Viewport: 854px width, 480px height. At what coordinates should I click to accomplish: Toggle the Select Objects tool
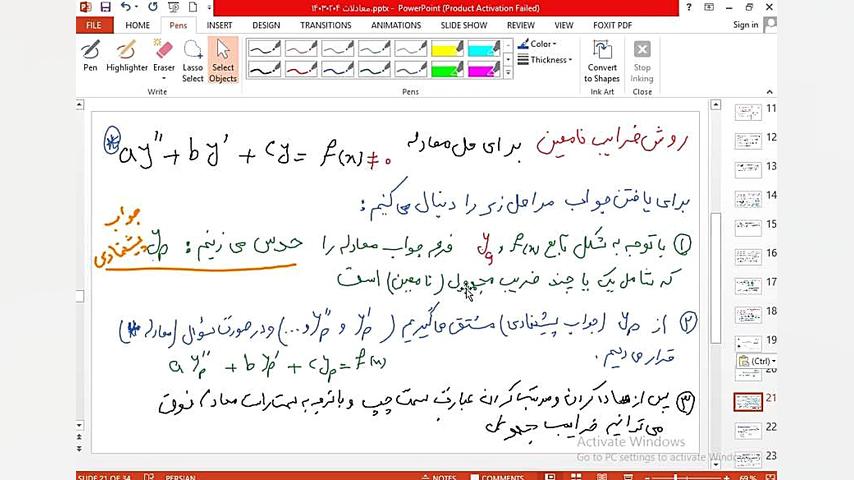pos(223,61)
